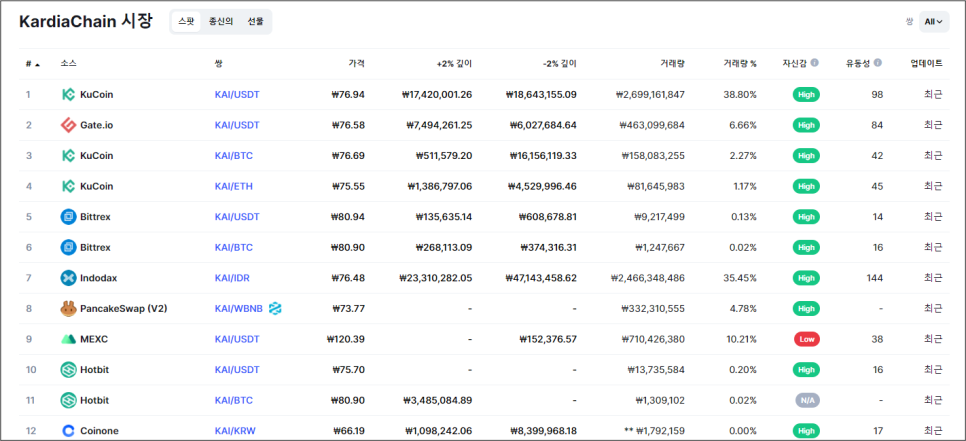Click the Coinone exchange logo icon
The width and height of the screenshot is (966, 441).
68,431
